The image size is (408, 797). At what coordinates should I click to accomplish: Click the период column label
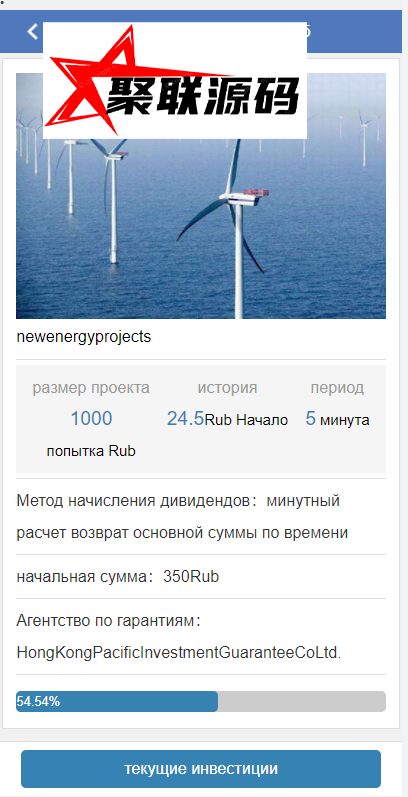click(337, 388)
